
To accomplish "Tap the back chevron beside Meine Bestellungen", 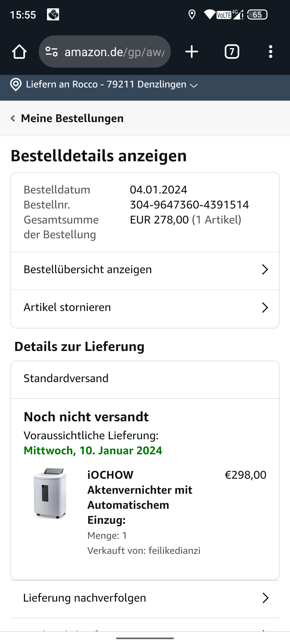I will (x=13, y=118).
